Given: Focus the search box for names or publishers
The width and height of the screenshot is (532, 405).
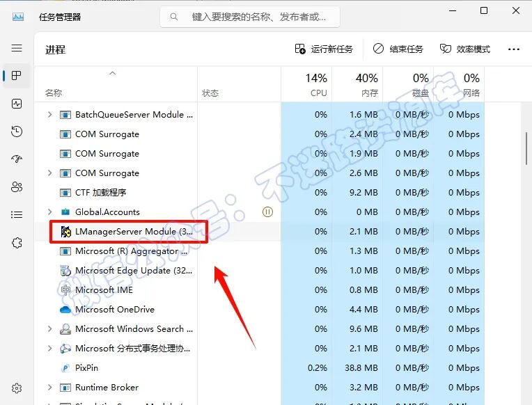Looking at the screenshot, I should 250,17.
